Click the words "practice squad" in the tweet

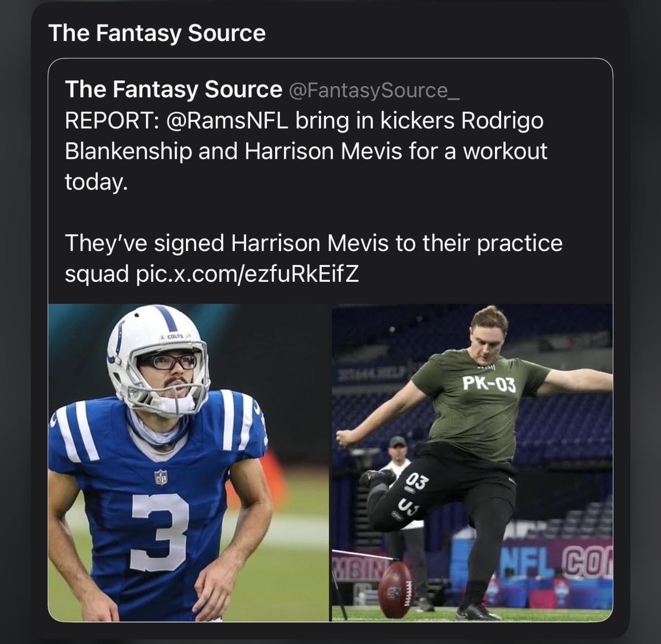tap(519, 243)
